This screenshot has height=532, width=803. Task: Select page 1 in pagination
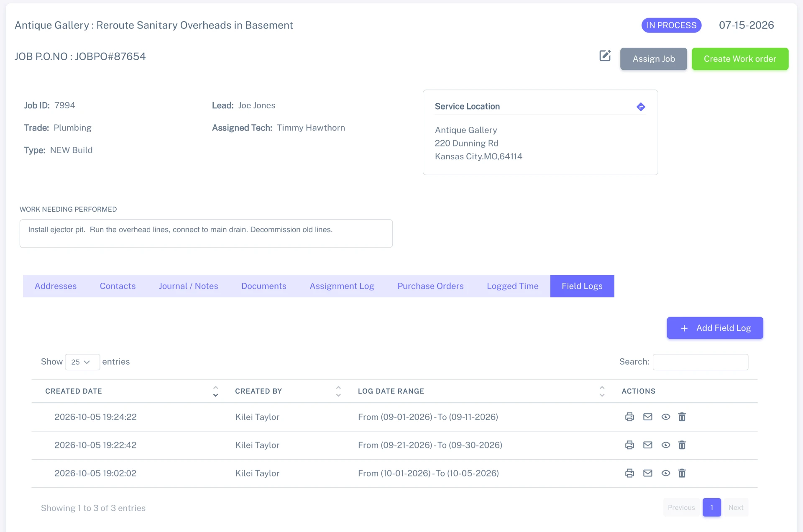[x=711, y=507]
